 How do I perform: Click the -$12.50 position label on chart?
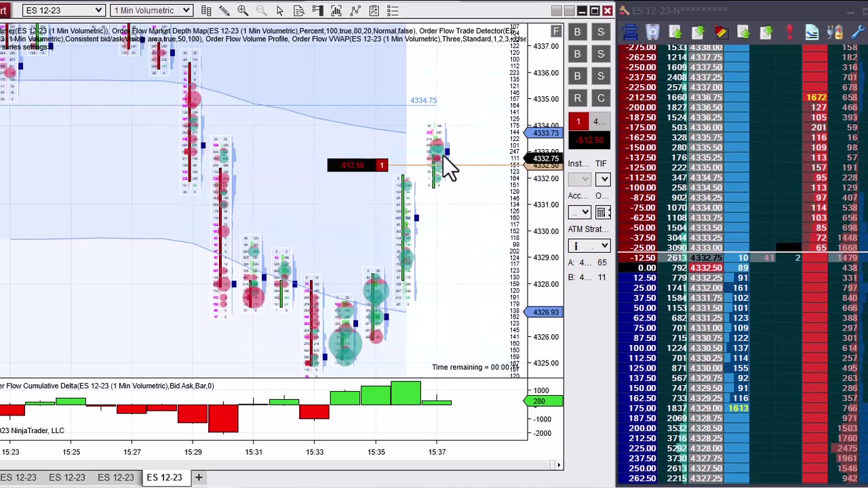point(352,165)
